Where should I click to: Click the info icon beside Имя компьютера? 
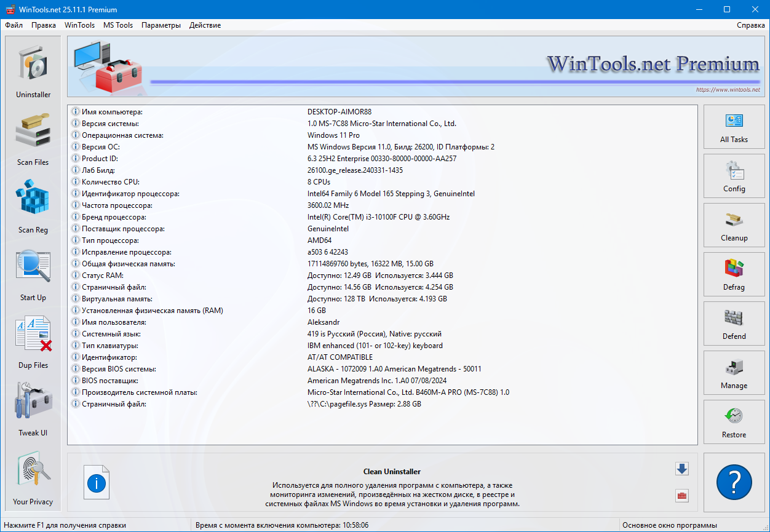click(76, 112)
